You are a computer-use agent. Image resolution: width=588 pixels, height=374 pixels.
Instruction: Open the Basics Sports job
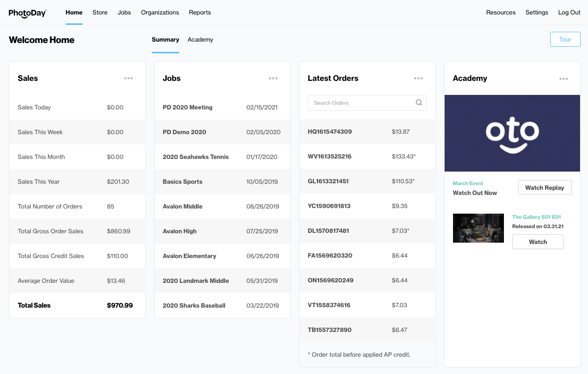click(x=183, y=181)
